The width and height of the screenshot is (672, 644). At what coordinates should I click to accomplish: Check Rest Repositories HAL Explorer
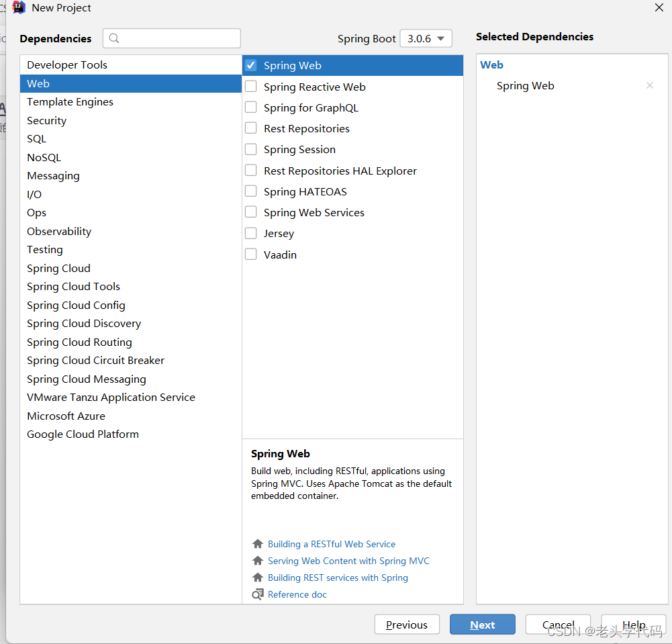250,171
